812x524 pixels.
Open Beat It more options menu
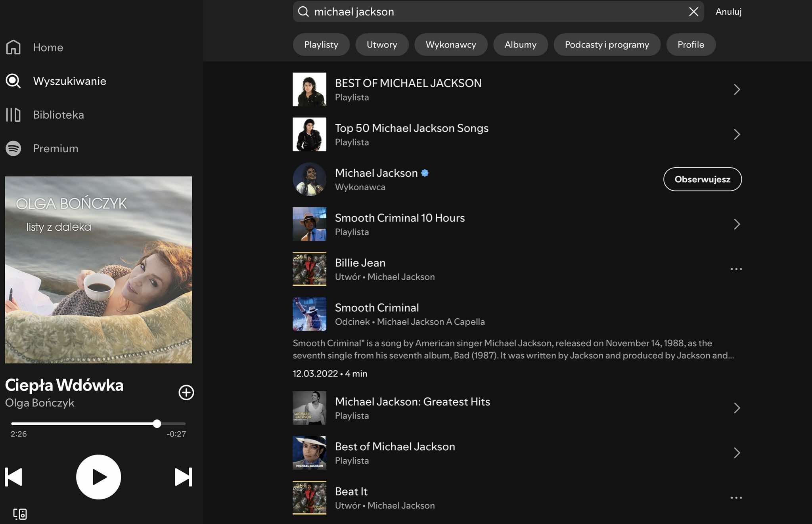click(736, 497)
